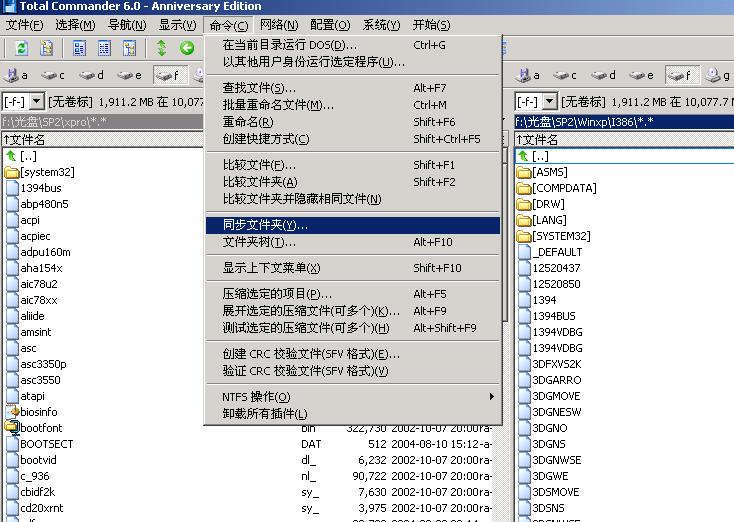Expand the NTFS 操作 submenu

click(x=353, y=397)
